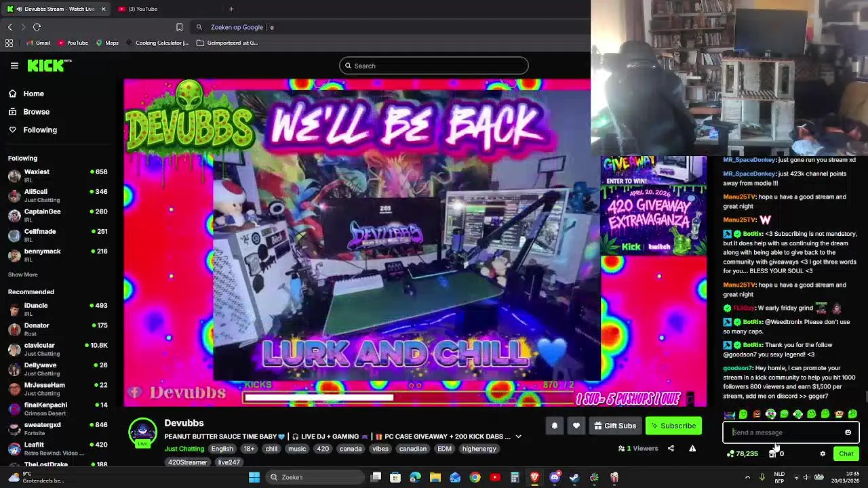Screen dimensions: 868x488
Task: Click the 420Streamer tag
Action: coord(187,462)
